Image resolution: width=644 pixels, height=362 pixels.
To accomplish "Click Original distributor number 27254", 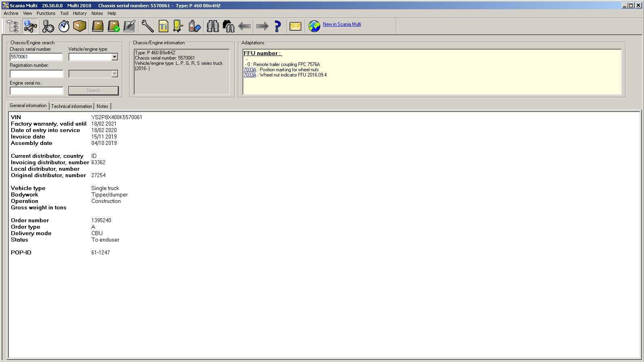I will tap(98, 175).
